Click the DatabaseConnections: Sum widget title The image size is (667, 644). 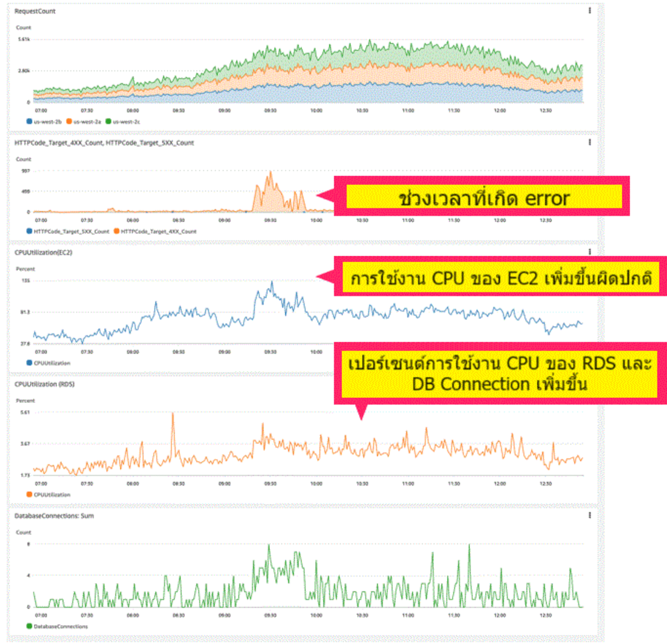[x=54, y=516]
